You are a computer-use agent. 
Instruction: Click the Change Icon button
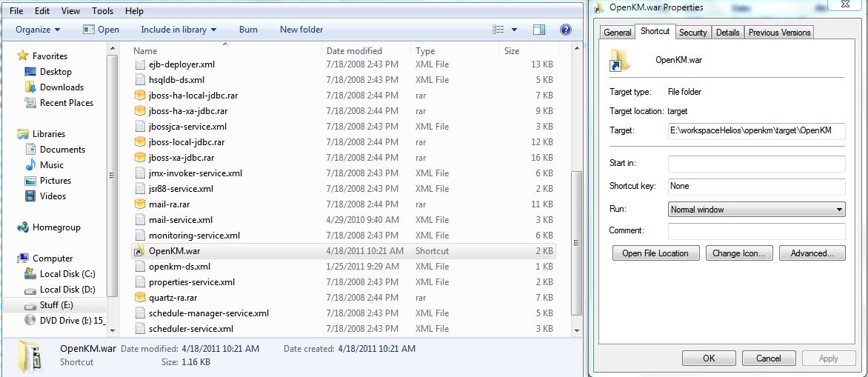[738, 253]
